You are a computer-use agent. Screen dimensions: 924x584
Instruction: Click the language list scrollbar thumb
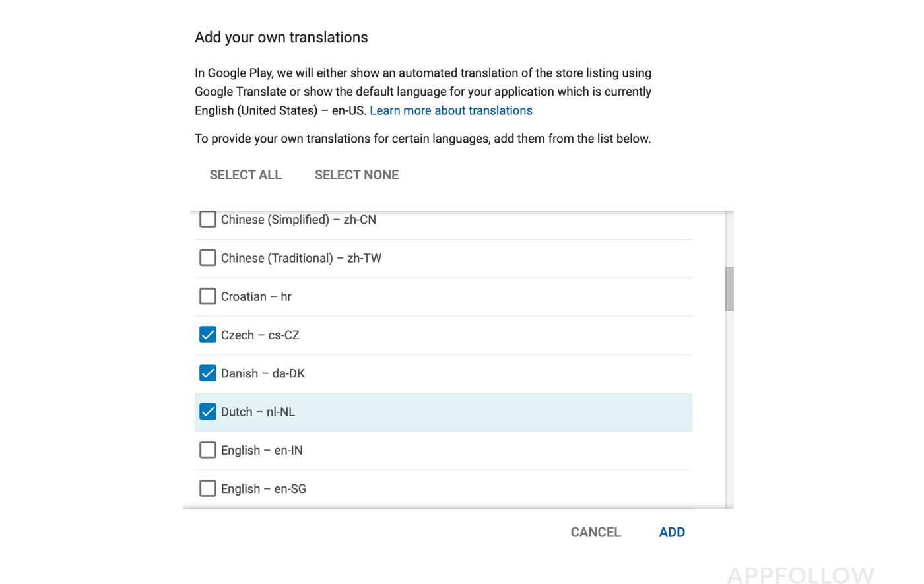729,288
